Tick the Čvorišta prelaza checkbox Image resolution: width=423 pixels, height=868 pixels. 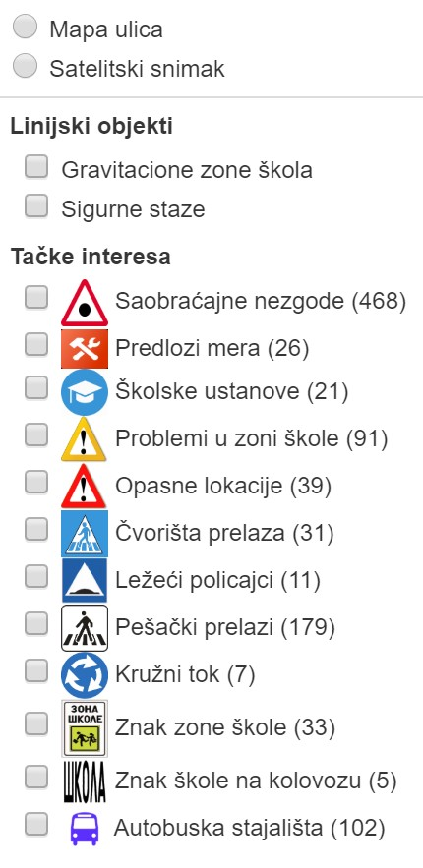pyautogui.click(x=36, y=530)
